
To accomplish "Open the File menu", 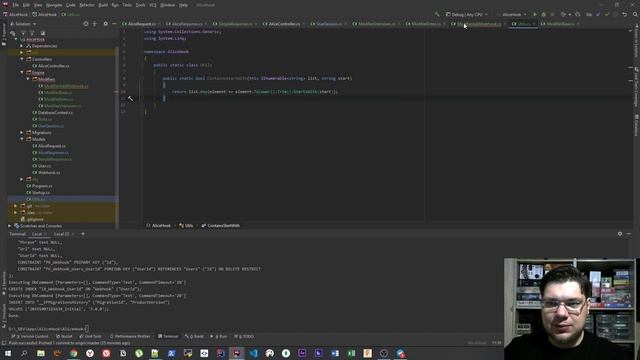I will point(16,5).
